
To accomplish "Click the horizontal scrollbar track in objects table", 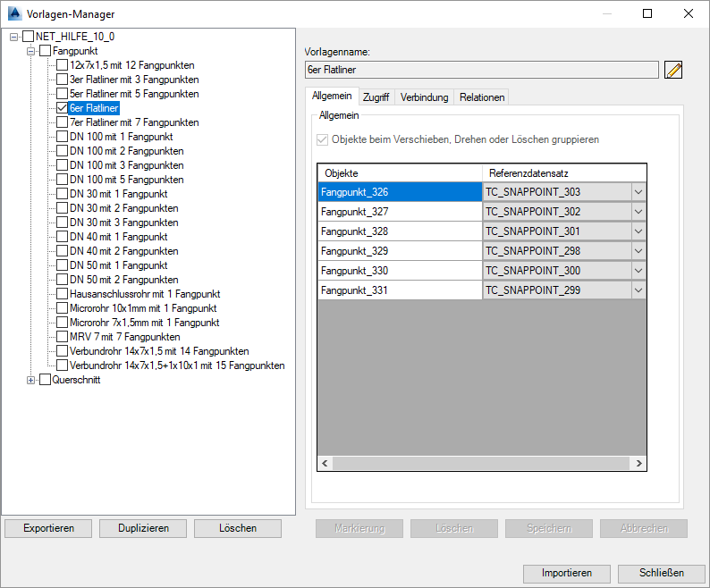I will click(x=481, y=463).
